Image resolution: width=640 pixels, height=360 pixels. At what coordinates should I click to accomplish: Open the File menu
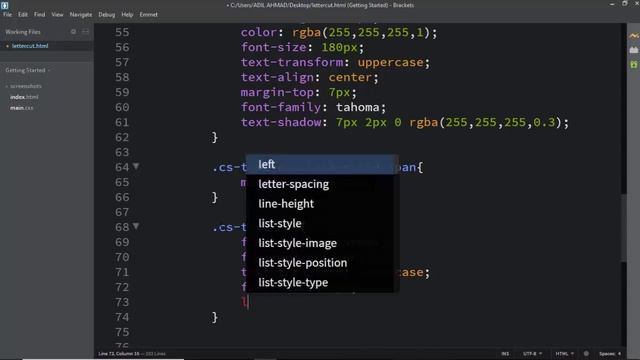click(x=7, y=14)
